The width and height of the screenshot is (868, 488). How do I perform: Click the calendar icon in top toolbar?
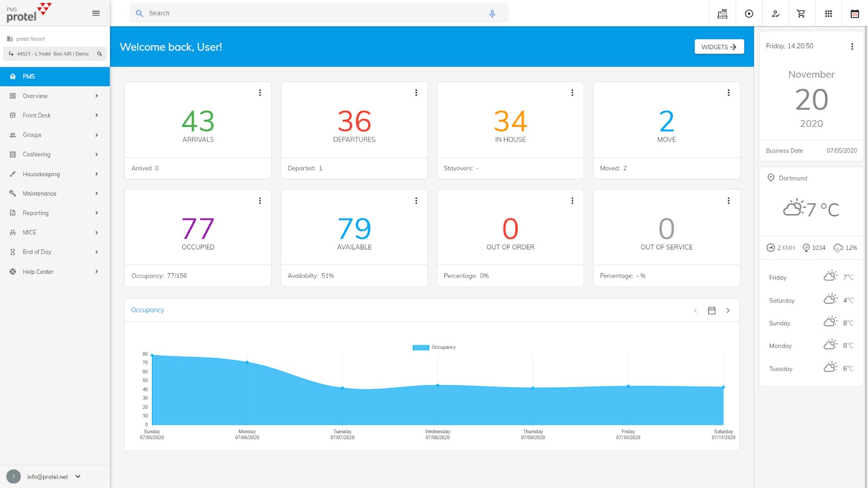pyautogui.click(x=854, y=14)
